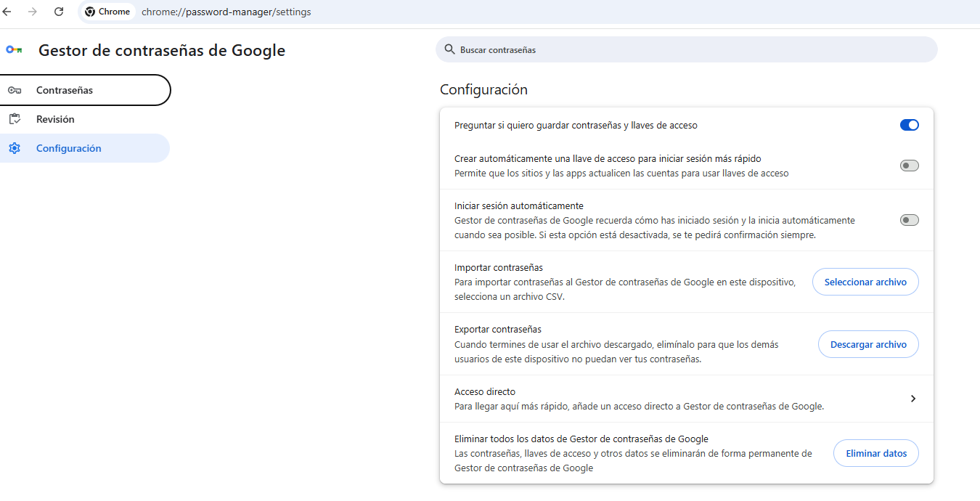Image resolution: width=980 pixels, height=501 pixels.
Task: Click the Configuración page heading
Action: (x=483, y=89)
